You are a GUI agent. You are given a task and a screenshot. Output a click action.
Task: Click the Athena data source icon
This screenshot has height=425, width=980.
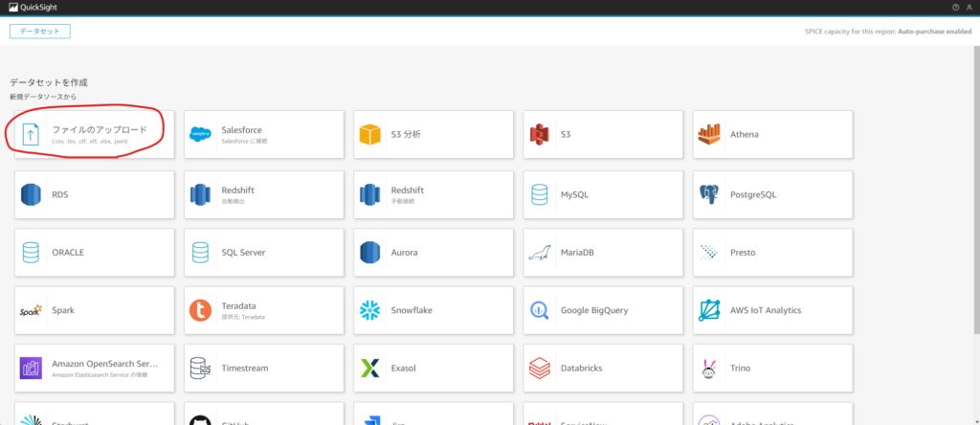tap(709, 134)
